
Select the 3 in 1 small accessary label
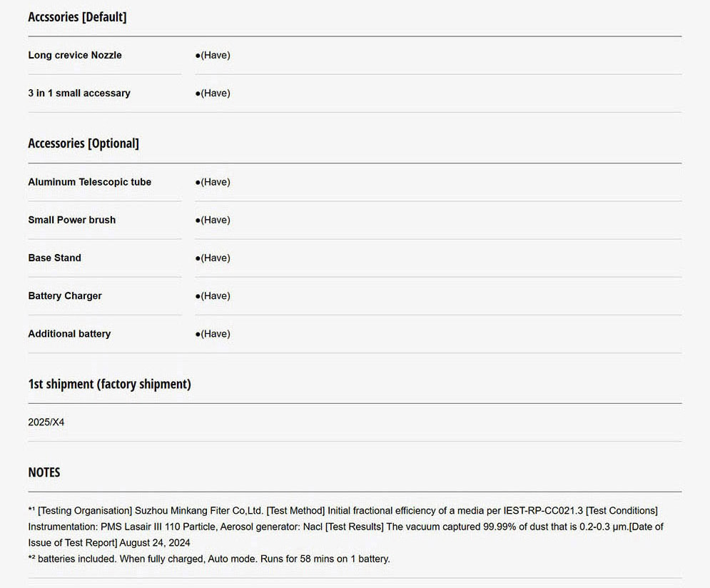(79, 93)
